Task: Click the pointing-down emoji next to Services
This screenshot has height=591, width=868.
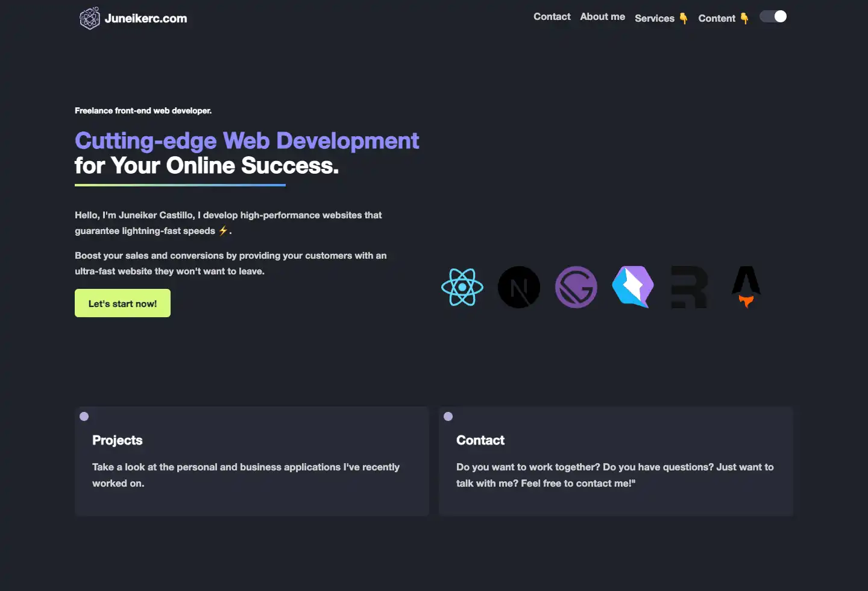Action: [683, 19]
